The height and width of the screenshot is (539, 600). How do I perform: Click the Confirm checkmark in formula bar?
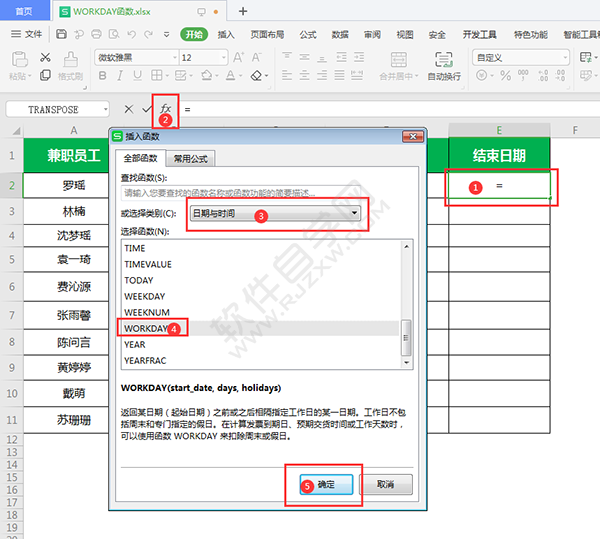(147, 109)
